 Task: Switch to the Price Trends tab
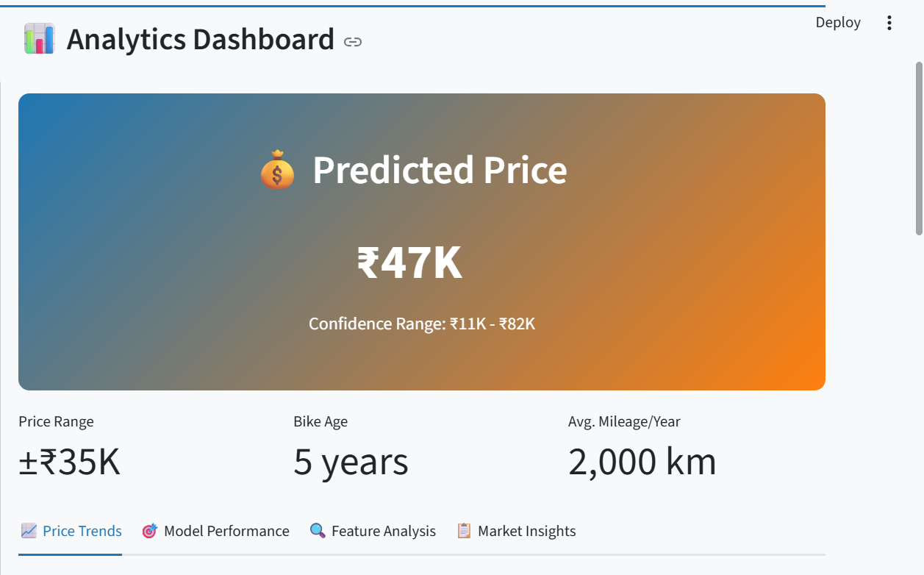[x=71, y=531]
